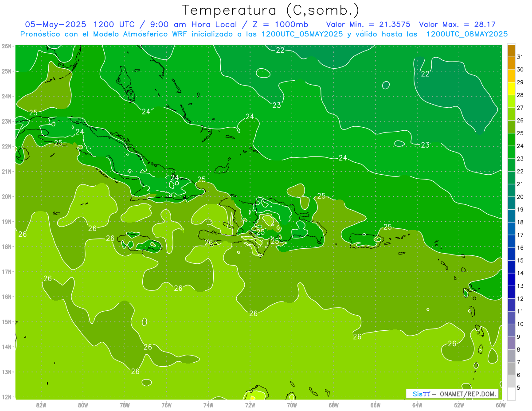Click the 22N latitude axis label
The image size is (532, 411).
point(6,146)
